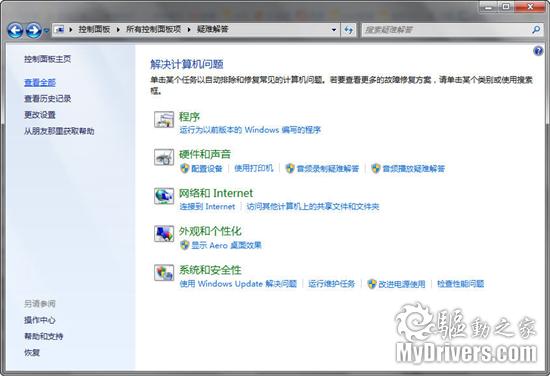This screenshot has width=550, height=376.
Task: Click the 系统和安全性 category icon
Action: pos(164,272)
